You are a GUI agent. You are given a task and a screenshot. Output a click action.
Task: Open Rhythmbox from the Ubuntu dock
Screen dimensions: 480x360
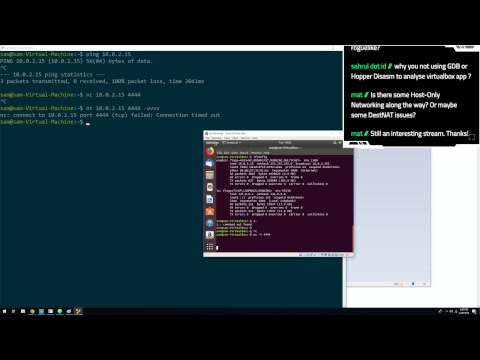[x=210, y=187]
